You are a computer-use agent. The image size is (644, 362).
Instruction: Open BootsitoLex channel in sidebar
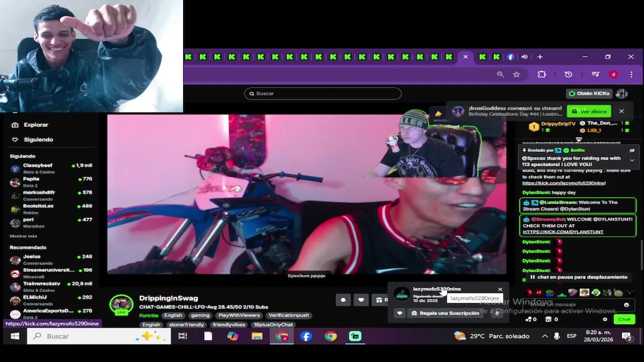50,209
